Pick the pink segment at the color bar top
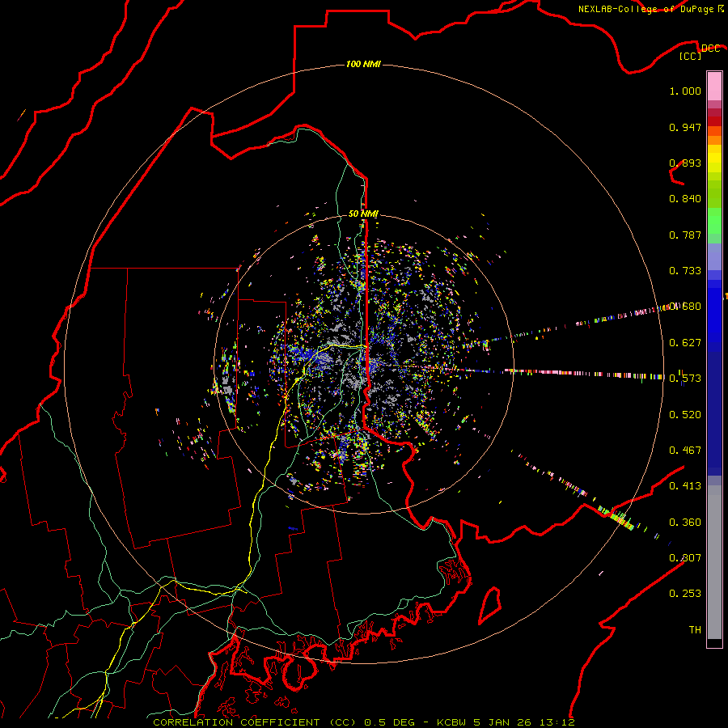The height and width of the screenshot is (728, 728). (714, 86)
